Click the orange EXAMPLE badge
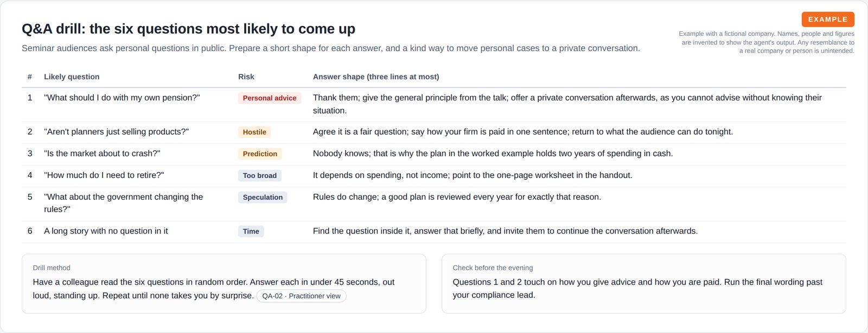Screen dimensions: 868x333 coord(828,20)
